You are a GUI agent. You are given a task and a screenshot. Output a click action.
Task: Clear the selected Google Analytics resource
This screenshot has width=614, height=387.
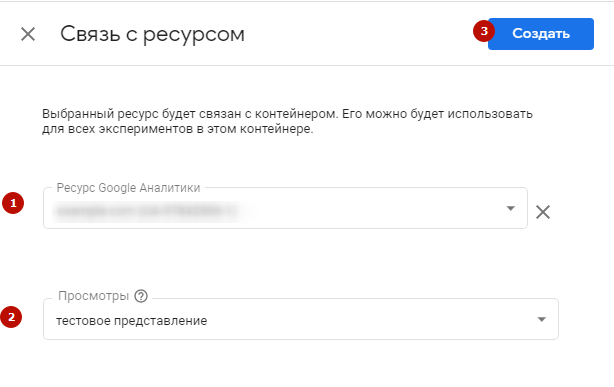[x=543, y=212]
